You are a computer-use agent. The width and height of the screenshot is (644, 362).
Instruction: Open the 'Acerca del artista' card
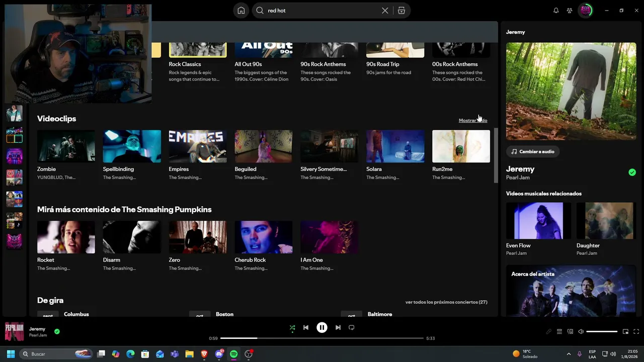(x=571, y=291)
